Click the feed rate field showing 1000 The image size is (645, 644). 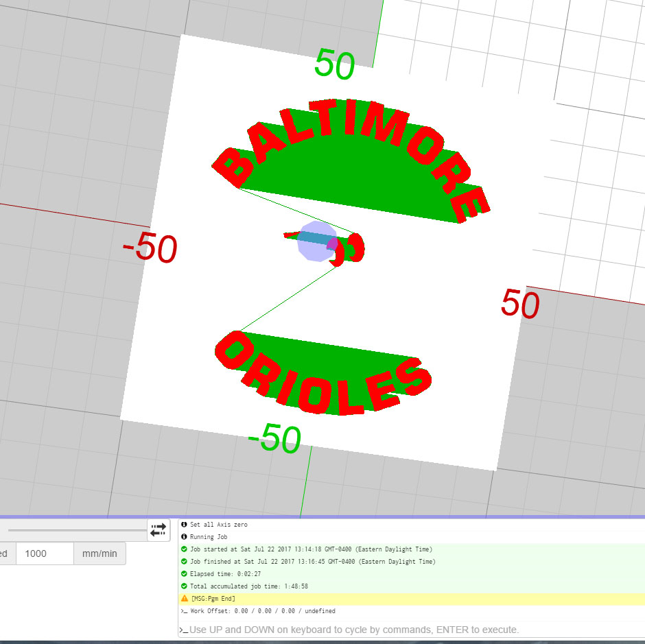pos(45,553)
